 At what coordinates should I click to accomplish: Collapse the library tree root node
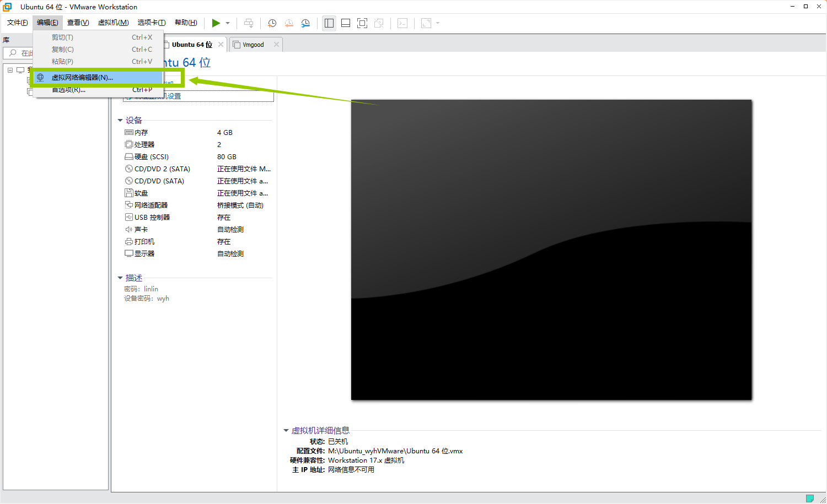[x=10, y=70]
